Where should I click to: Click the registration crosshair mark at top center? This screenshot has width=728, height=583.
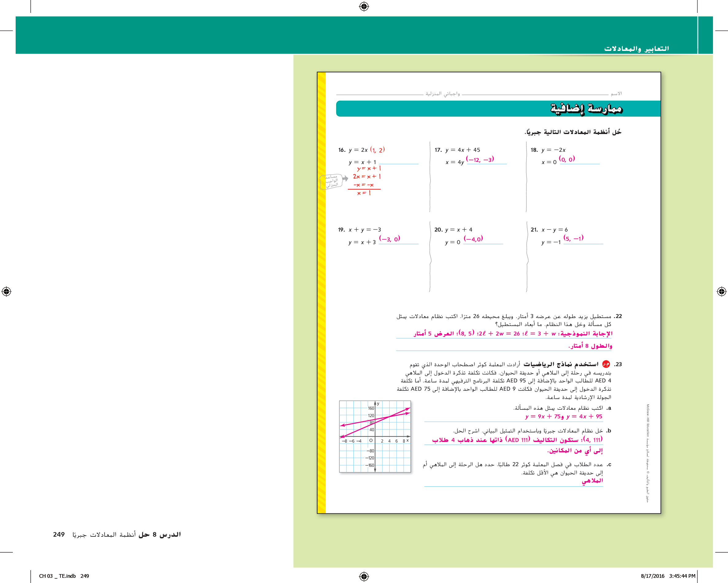pyautogui.click(x=364, y=6)
